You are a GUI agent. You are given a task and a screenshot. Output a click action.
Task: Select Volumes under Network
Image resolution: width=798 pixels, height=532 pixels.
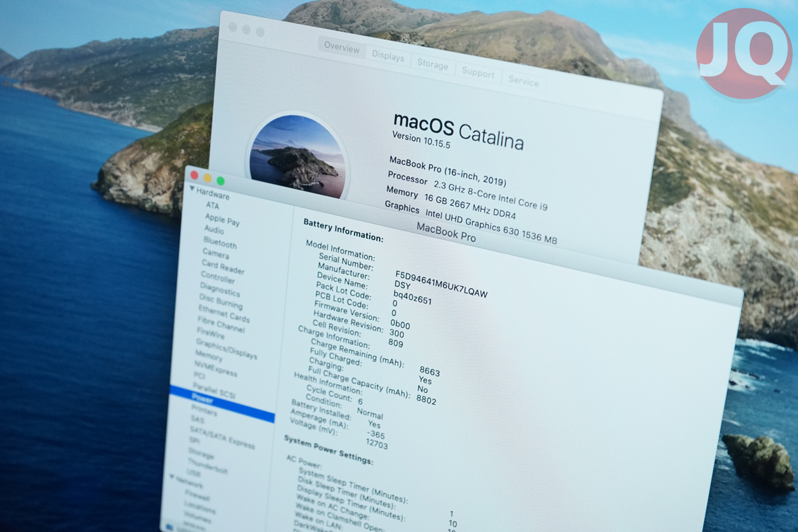(198, 517)
